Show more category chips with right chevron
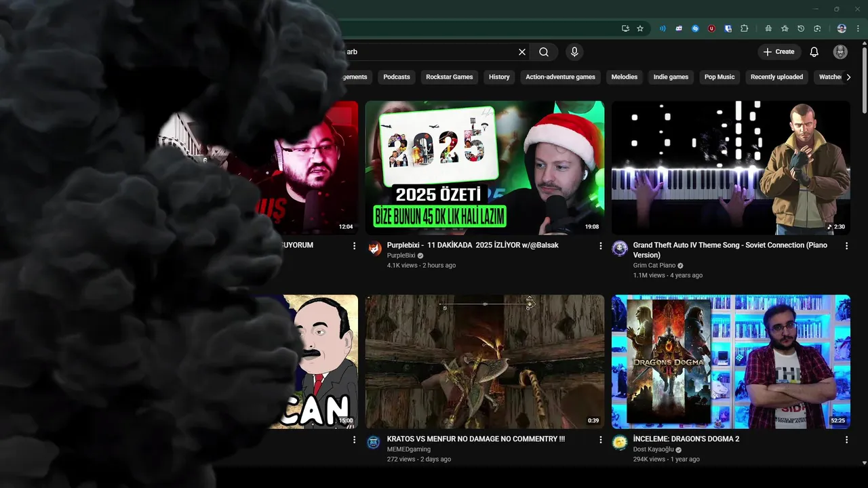This screenshot has height=488, width=868. (848, 77)
